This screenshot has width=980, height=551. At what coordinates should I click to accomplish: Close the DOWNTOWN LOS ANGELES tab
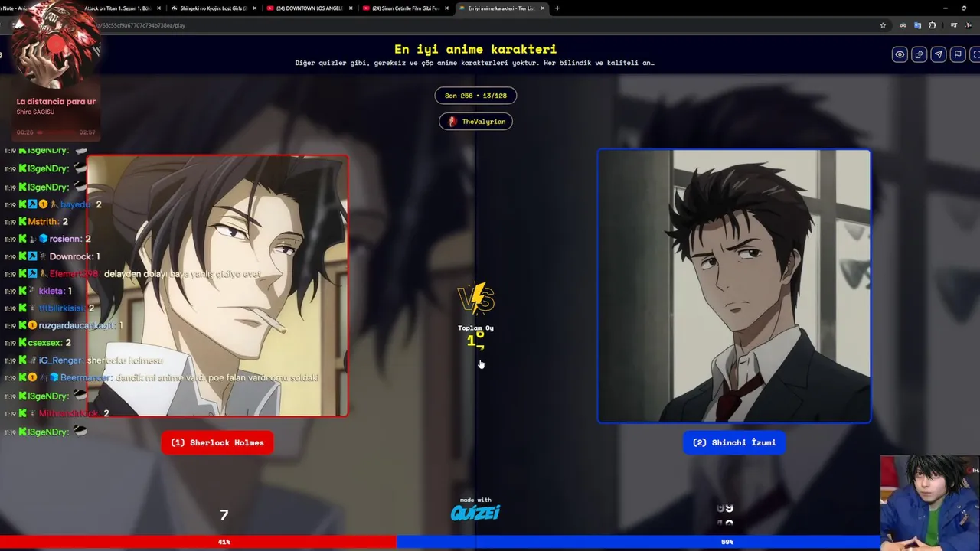click(351, 8)
